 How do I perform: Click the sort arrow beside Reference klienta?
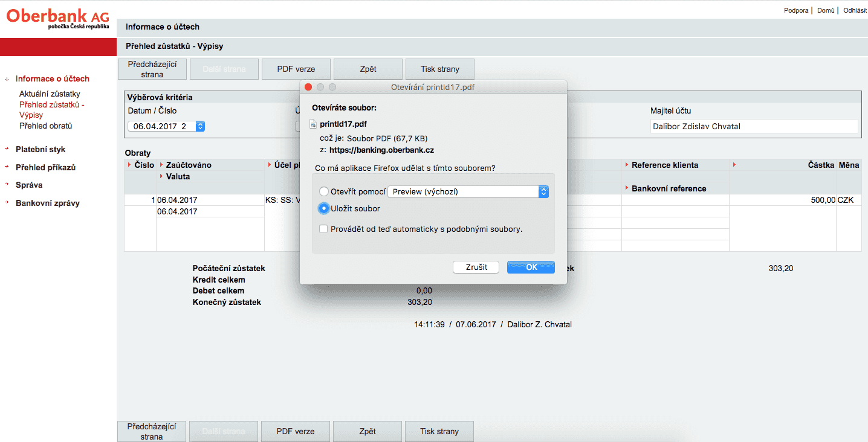coord(627,165)
